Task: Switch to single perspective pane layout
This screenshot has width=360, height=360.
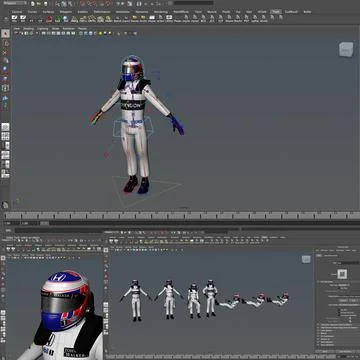Action: pos(5,127)
